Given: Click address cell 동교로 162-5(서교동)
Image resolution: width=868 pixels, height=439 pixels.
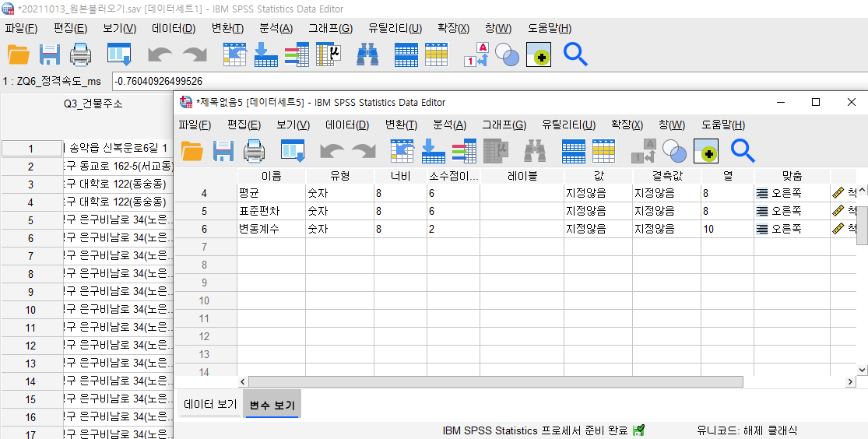Looking at the screenshot, I should (118, 166).
